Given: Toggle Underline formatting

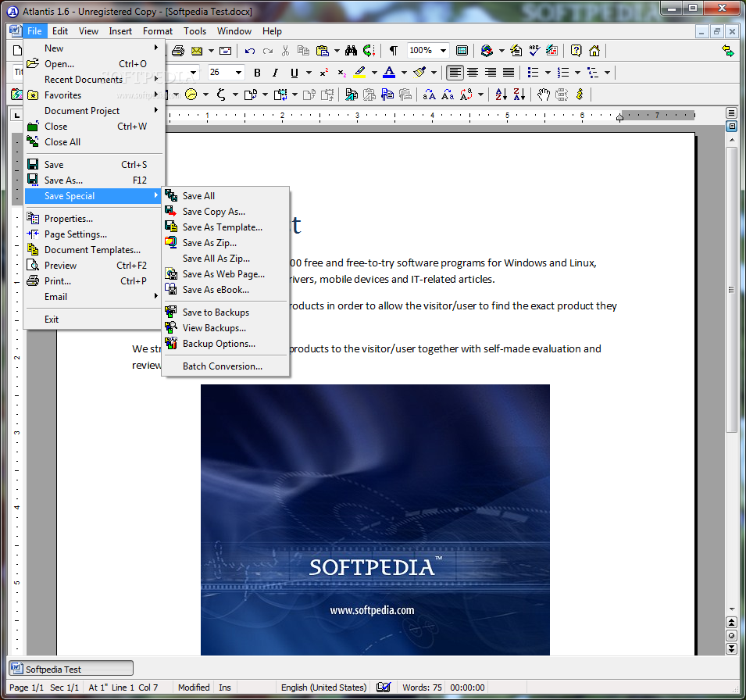Looking at the screenshot, I should [x=294, y=73].
